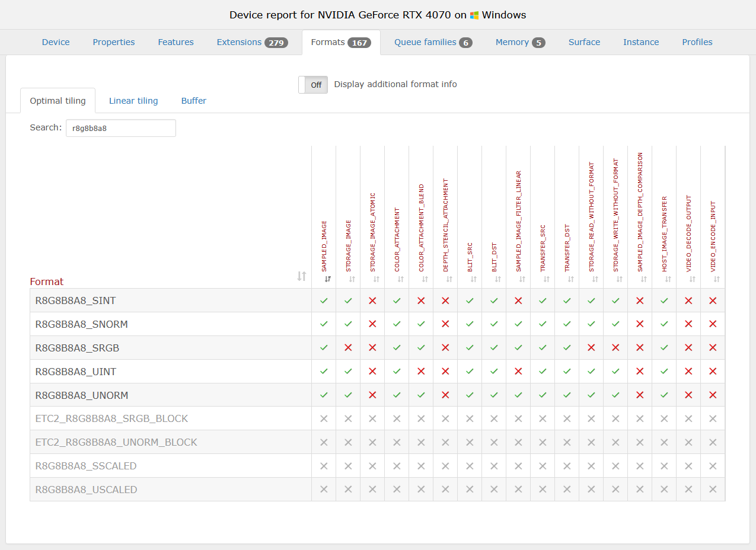Switch to the Features tab
The height and width of the screenshot is (550, 756).
click(x=176, y=42)
